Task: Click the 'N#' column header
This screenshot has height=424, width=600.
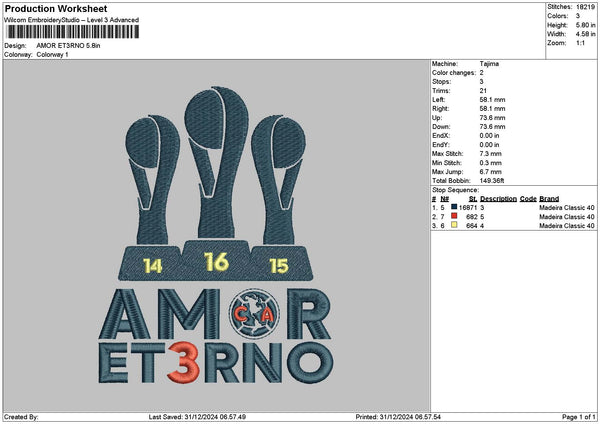Action: pyautogui.click(x=445, y=199)
